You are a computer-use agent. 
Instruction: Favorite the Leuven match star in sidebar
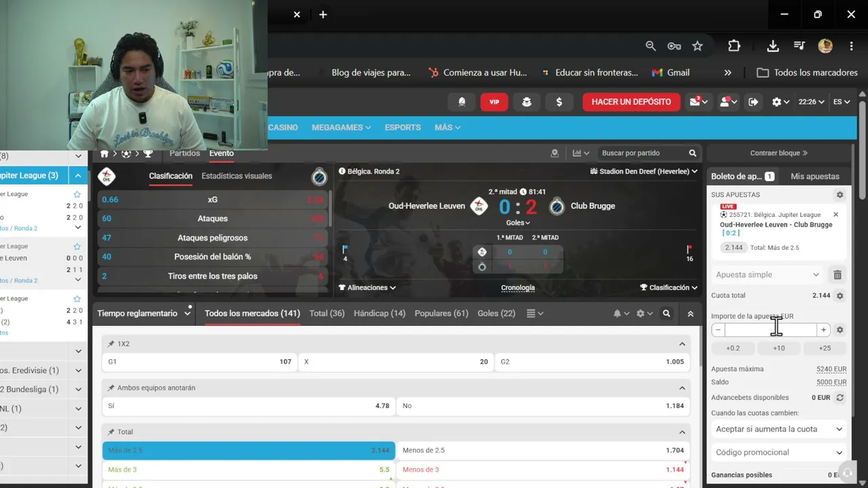pos(77,247)
